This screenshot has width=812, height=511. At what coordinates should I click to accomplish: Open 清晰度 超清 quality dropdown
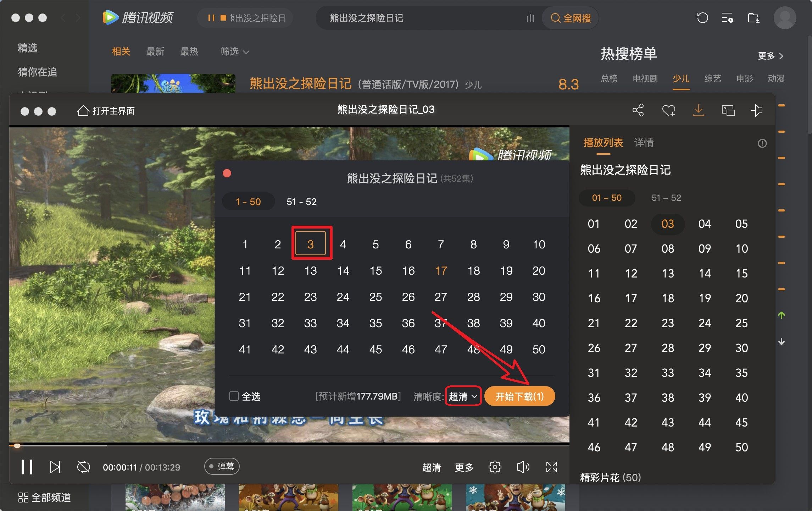463,396
